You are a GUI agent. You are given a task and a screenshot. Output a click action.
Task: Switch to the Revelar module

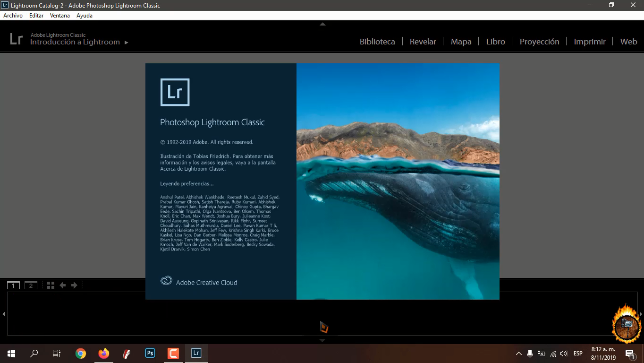pos(423,42)
